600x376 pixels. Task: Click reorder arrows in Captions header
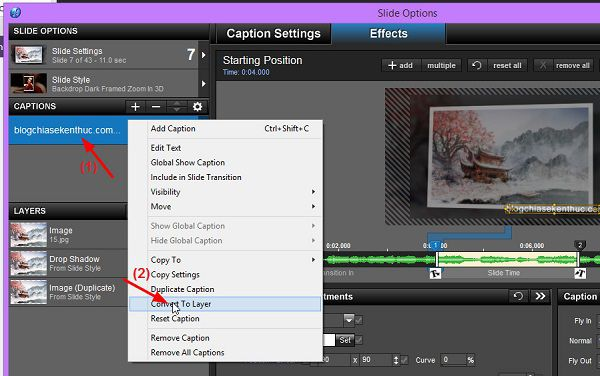pos(177,107)
